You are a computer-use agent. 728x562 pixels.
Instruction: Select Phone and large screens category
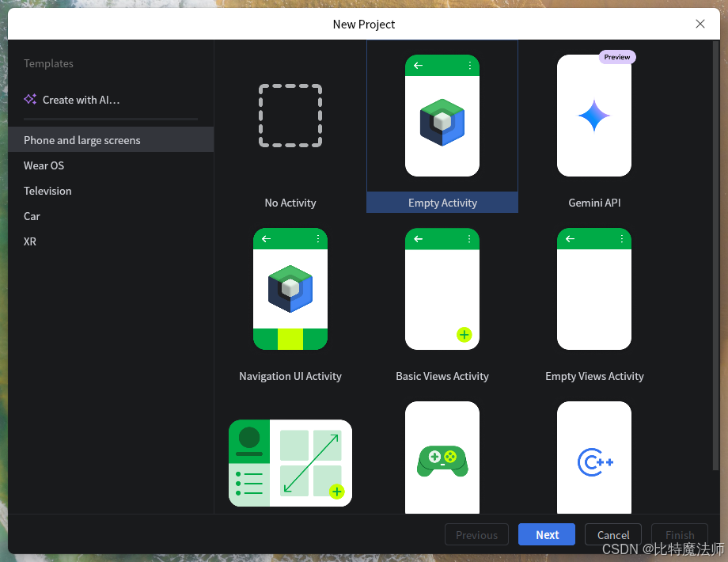[111, 140]
